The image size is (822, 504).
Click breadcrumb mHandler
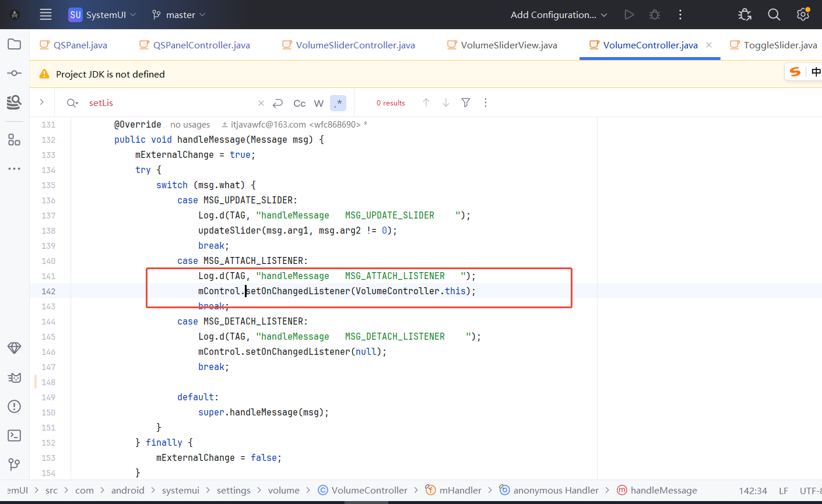[x=453, y=491]
